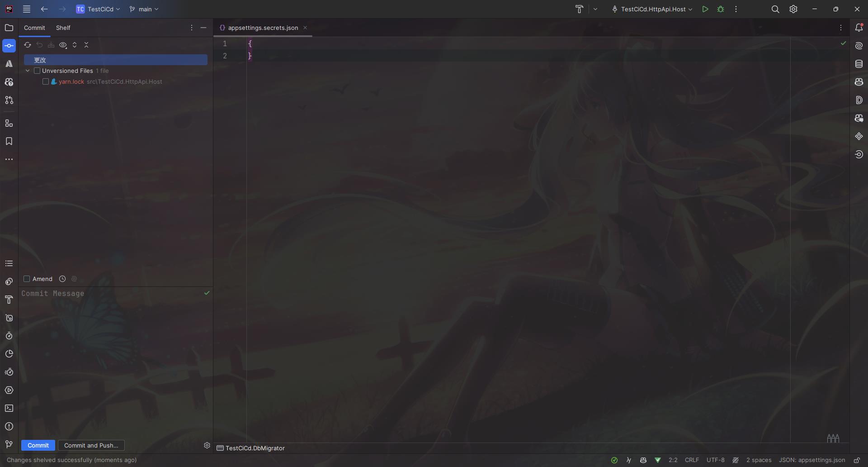The width and height of the screenshot is (868, 467).
Task: Collapse the Unversioned Files tree node
Action: (x=28, y=71)
